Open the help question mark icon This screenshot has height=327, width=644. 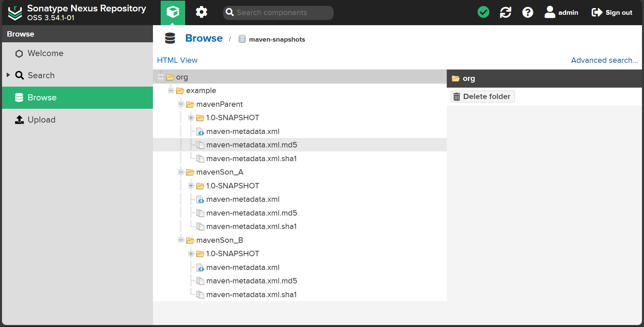[528, 12]
